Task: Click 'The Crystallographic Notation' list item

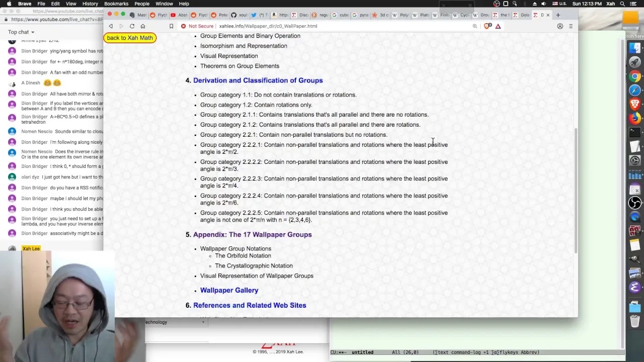Action: click(254, 265)
